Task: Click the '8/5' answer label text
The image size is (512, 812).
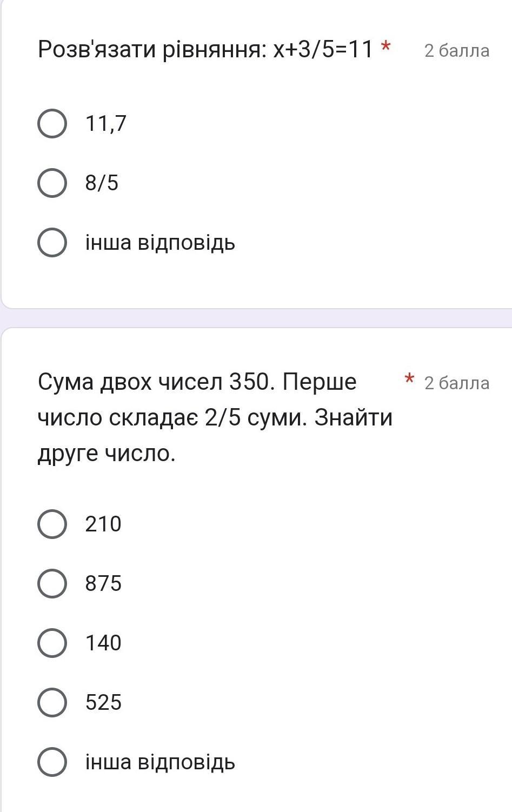Action: click(x=102, y=183)
